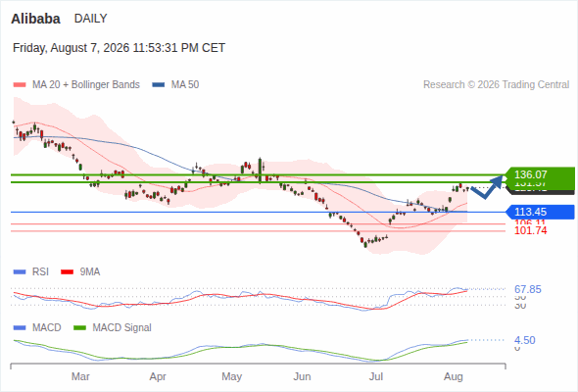578x392 pixels.
Task: Click the blue MA 50 legend swatch
Action: tap(159, 85)
